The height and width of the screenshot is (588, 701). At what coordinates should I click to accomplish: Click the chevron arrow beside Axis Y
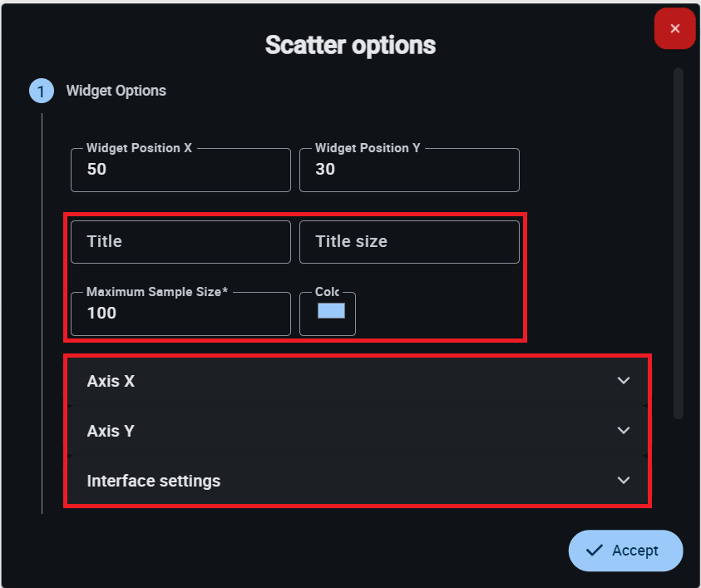624,431
